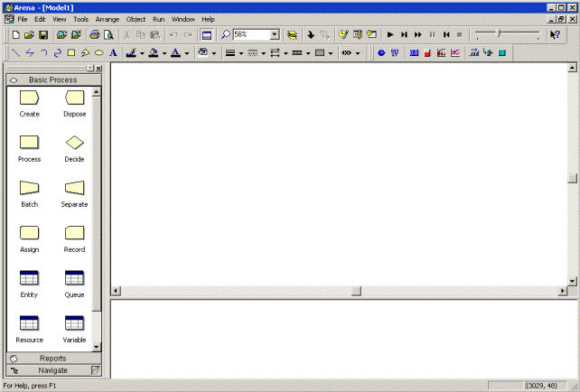The width and height of the screenshot is (580, 392).
Task: Open the Line Width dropdown arrow
Action: click(x=241, y=53)
